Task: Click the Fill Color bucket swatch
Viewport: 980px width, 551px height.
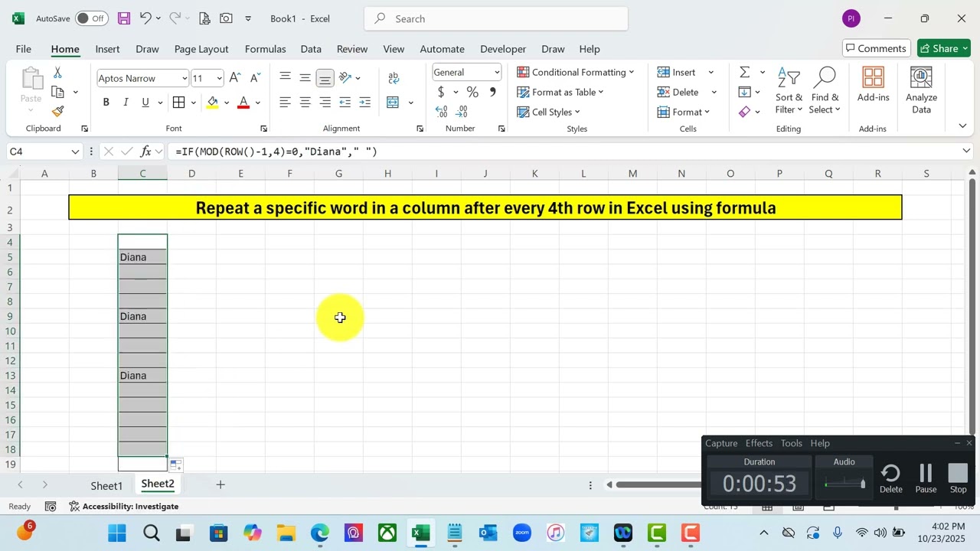Action: tap(213, 103)
